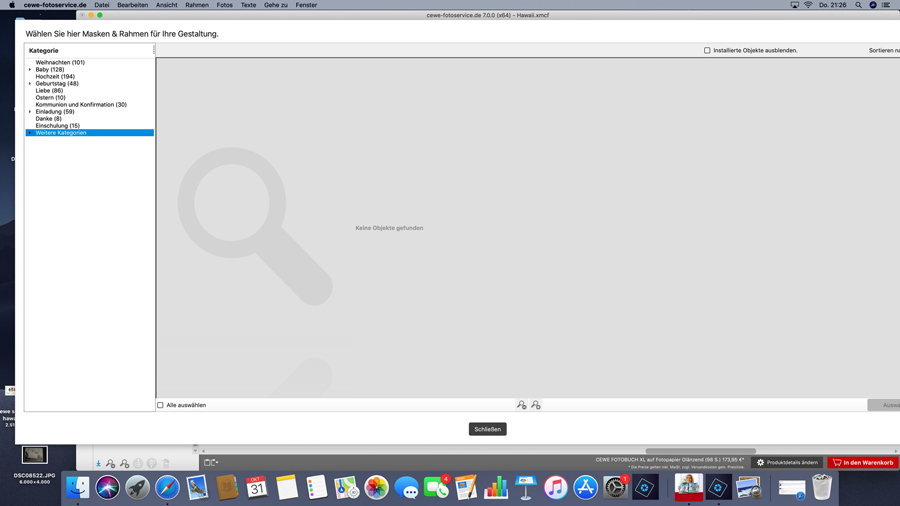
Task: Select the Weihnachten (101) category
Action: point(60,63)
